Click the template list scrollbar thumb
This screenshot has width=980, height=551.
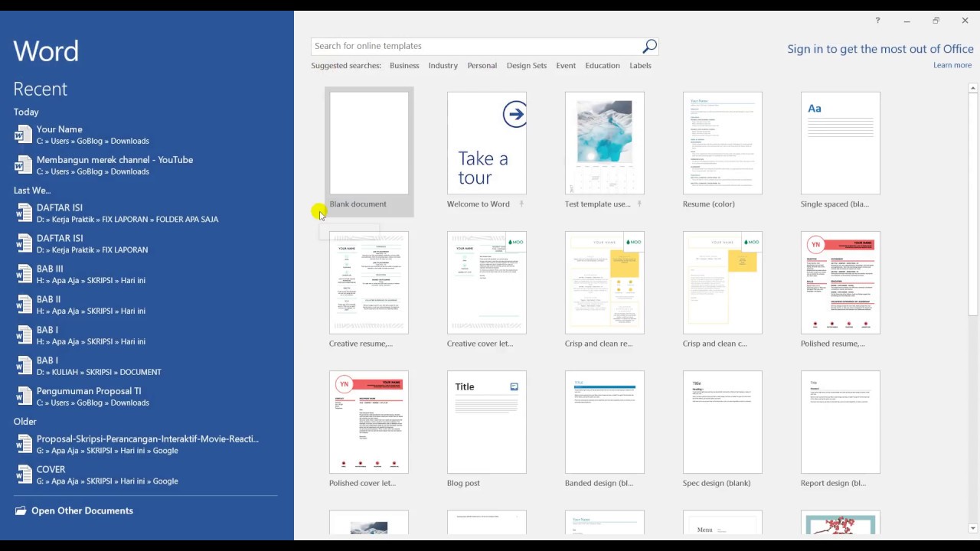click(973, 205)
